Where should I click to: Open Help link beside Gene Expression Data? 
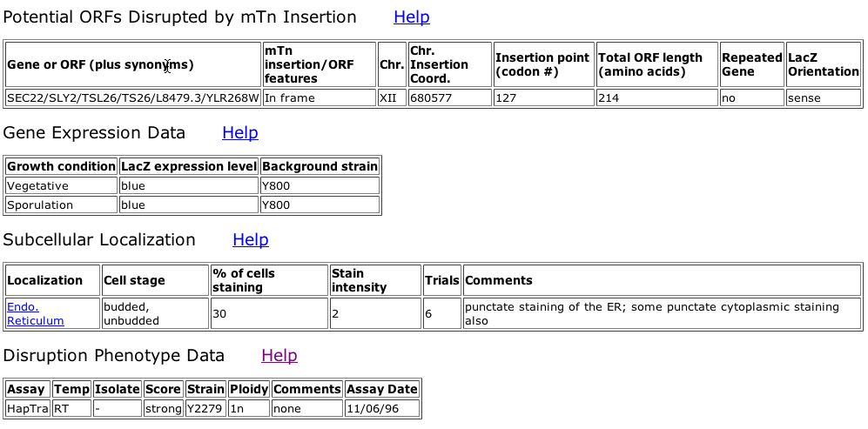click(x=239, y=133)
